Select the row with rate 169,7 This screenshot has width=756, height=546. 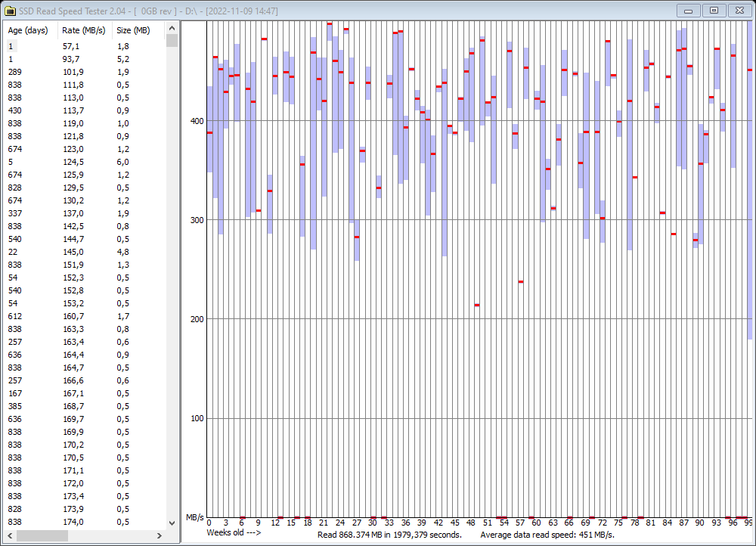pyautogui.click(x=85, y=419)
